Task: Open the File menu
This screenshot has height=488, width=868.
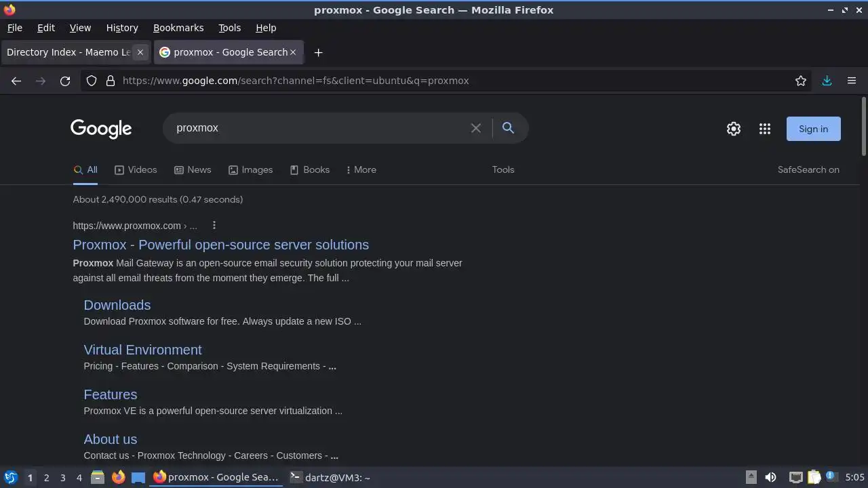Action: point(15,28)
